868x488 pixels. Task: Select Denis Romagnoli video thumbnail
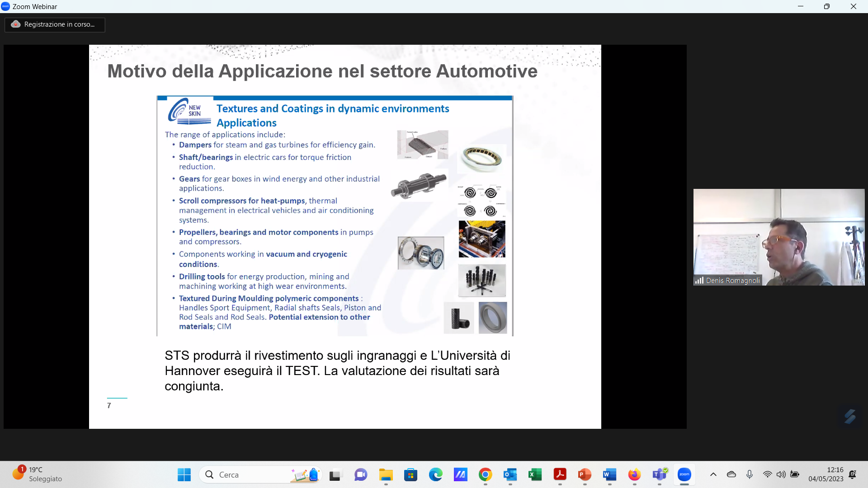[x=778, y=237]
